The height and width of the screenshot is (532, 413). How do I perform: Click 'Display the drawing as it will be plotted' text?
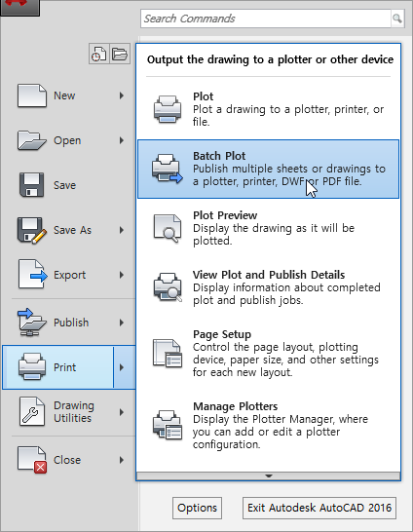[274, 235]
